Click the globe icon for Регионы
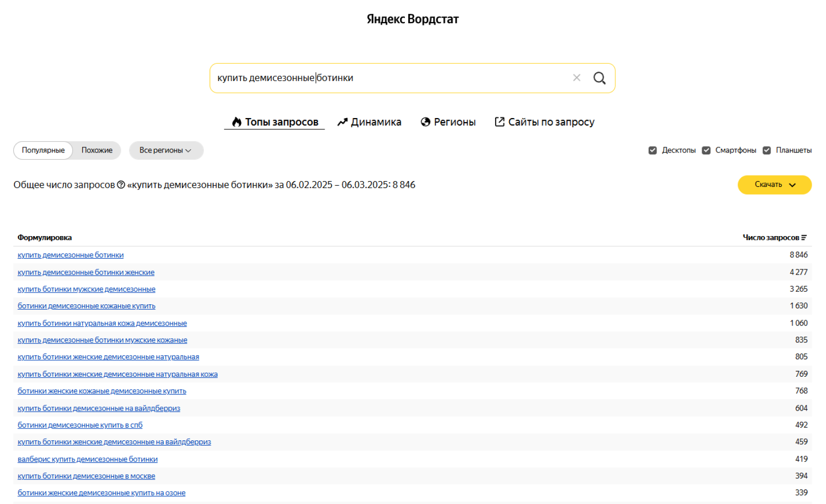Image resolution: width=826 pixels, height=504 pixels. pos(425,122)
